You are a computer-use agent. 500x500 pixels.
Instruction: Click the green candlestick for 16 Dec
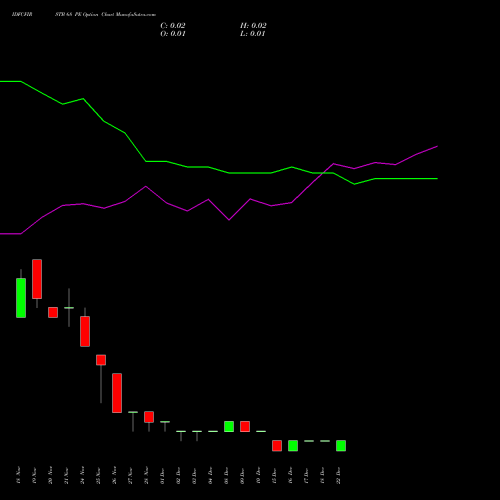(293, 446)
